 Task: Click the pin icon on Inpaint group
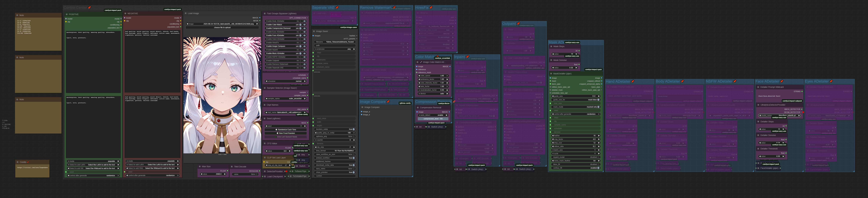467,57
